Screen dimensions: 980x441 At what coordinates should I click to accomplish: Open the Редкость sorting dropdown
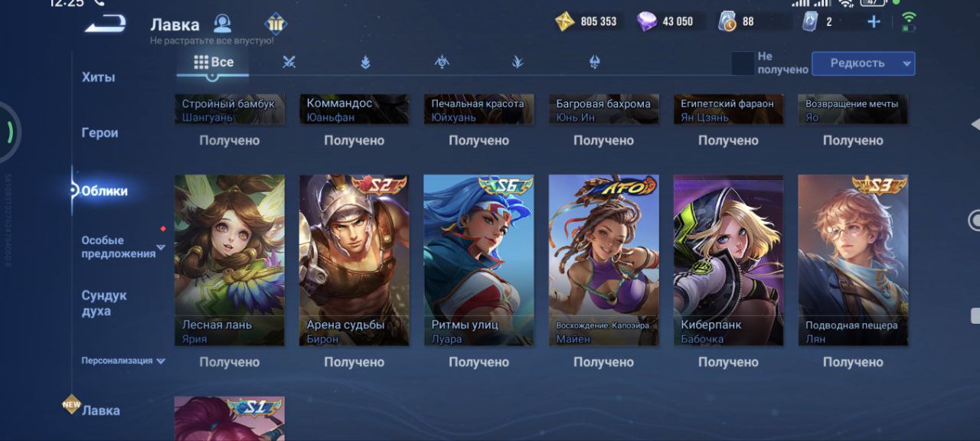(x=863, y=64)
